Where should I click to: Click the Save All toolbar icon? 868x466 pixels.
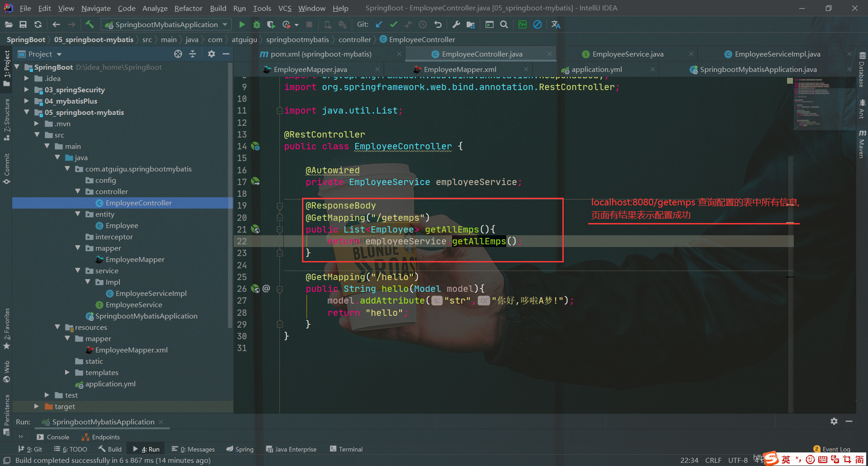23,24
